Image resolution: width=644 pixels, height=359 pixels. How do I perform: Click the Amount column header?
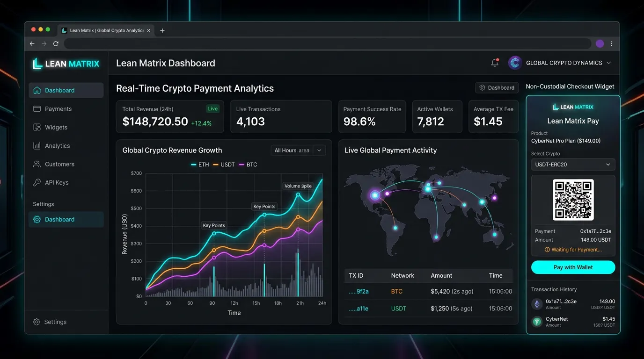click(x=441, y=276)
